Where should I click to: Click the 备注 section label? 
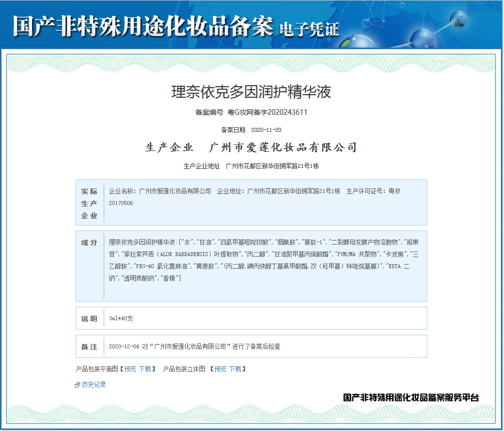[89, 347]
